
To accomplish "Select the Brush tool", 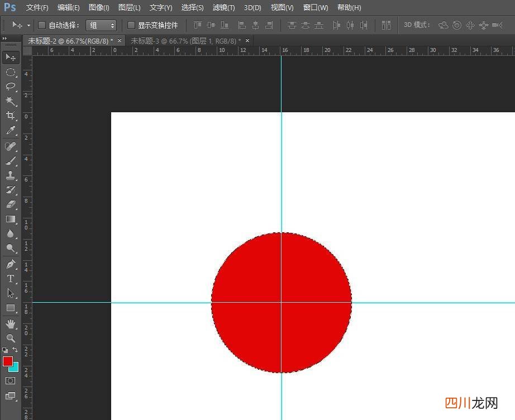I will pos(11,161).
